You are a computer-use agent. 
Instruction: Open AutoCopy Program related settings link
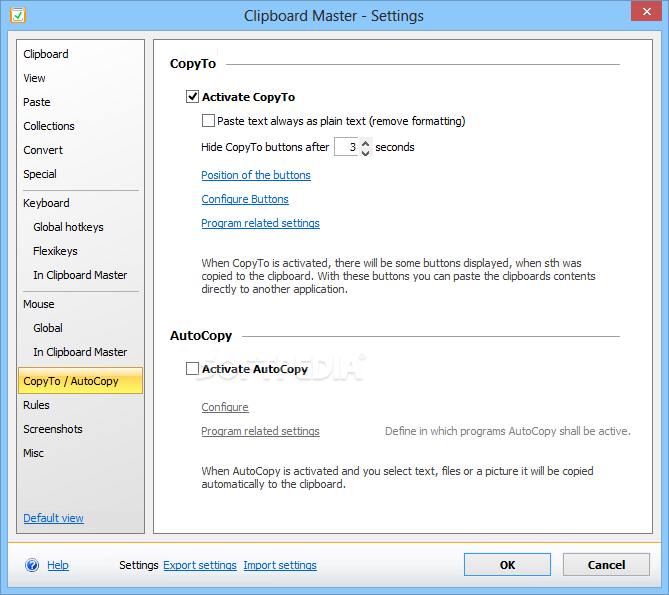(x=260, y=431)
